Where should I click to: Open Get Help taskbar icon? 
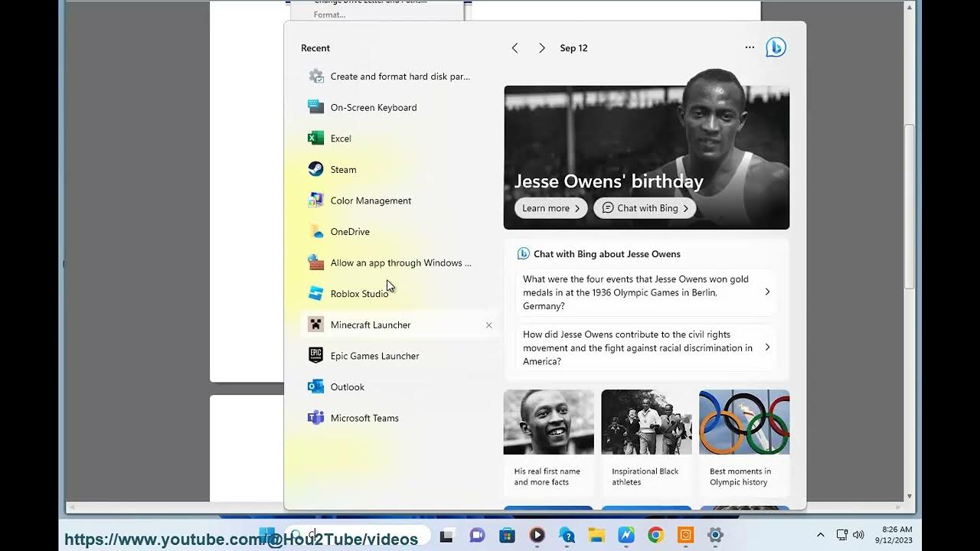pos(567,535)
